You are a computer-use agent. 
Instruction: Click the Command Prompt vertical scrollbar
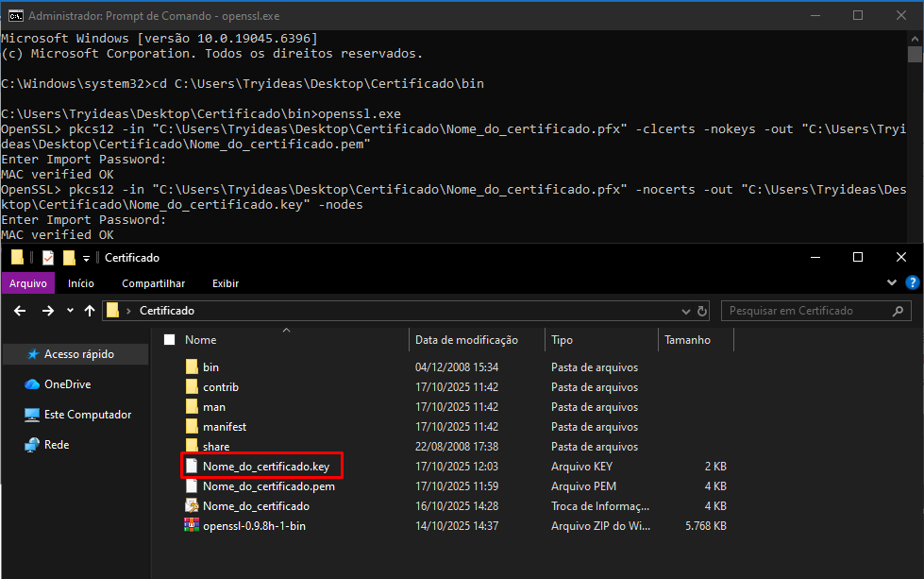pyautogui.click(x=915, y=142)
